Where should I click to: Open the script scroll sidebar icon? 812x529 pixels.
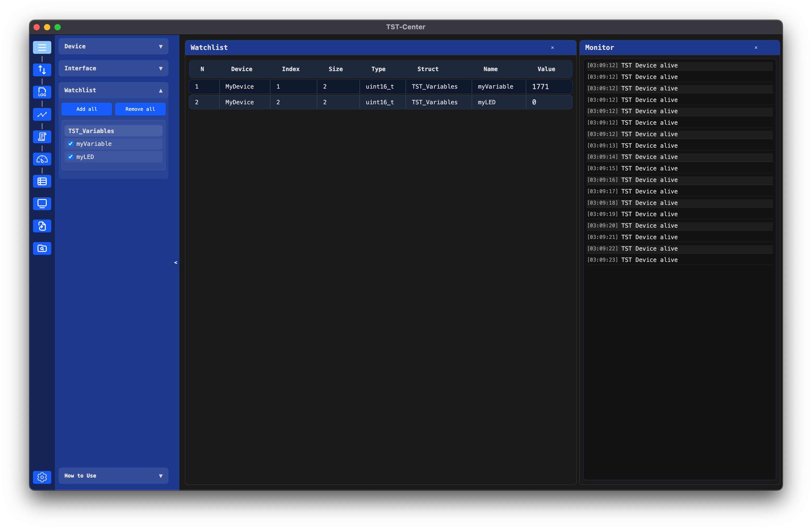point(42,137)
